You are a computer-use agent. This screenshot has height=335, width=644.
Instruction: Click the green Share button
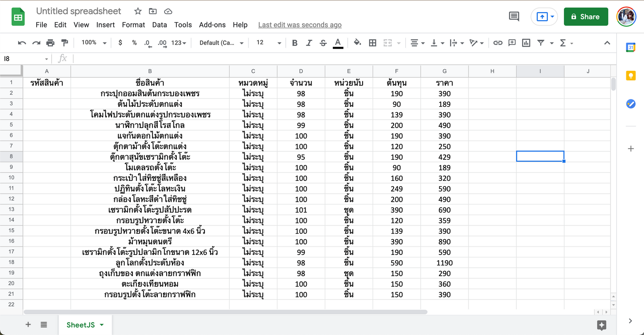click(586, 17)
